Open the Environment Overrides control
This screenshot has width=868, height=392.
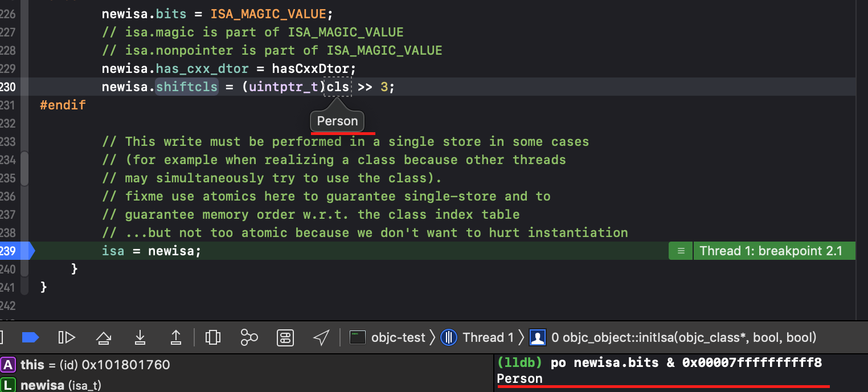coord(285,337)
